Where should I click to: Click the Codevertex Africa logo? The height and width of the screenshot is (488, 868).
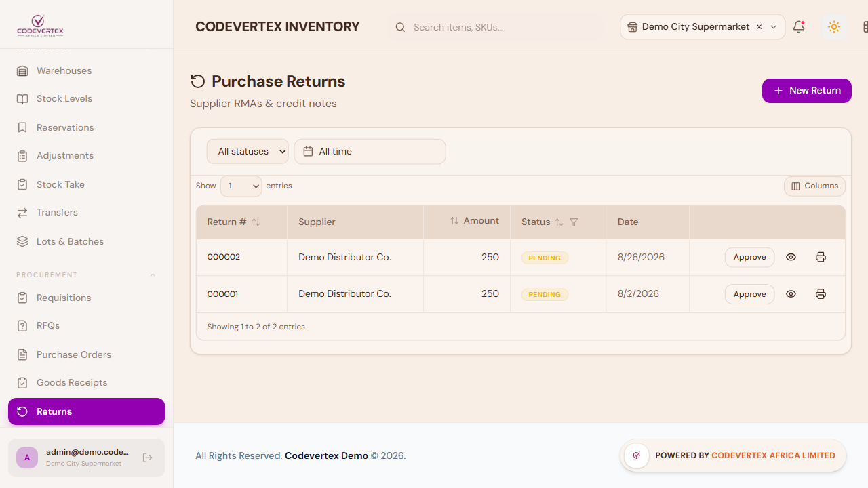pyautogui.click(x=40, y=26)
